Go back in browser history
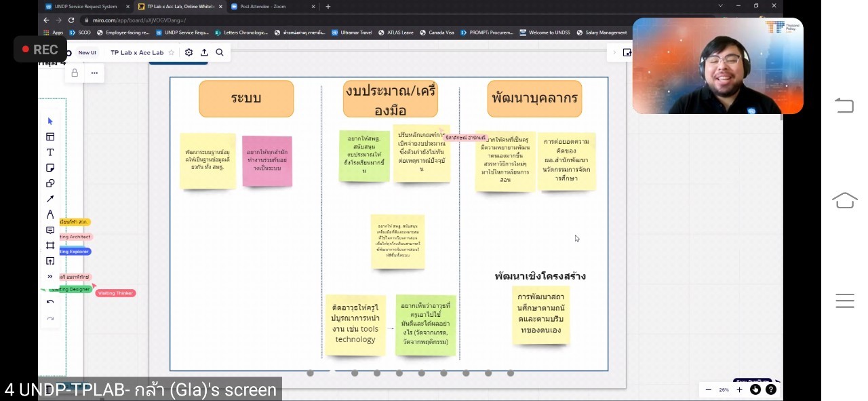The width and height of the screenshot is (868, 401). (x=47, y=20)
